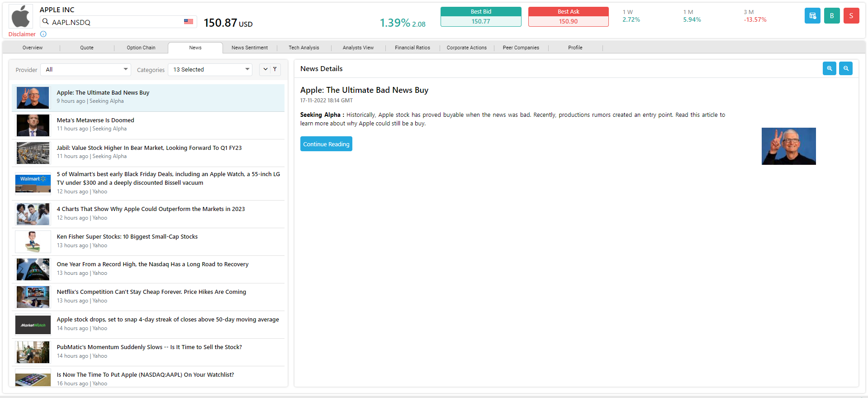Screen dimensions: 868x398
Task: Click the Walmart logo thumbnail
Action: (33, 183)
